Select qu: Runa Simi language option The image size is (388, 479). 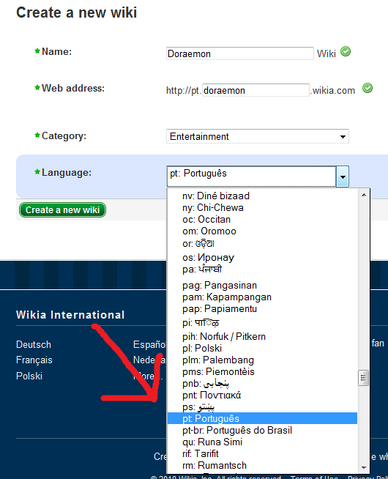[212, 442]
